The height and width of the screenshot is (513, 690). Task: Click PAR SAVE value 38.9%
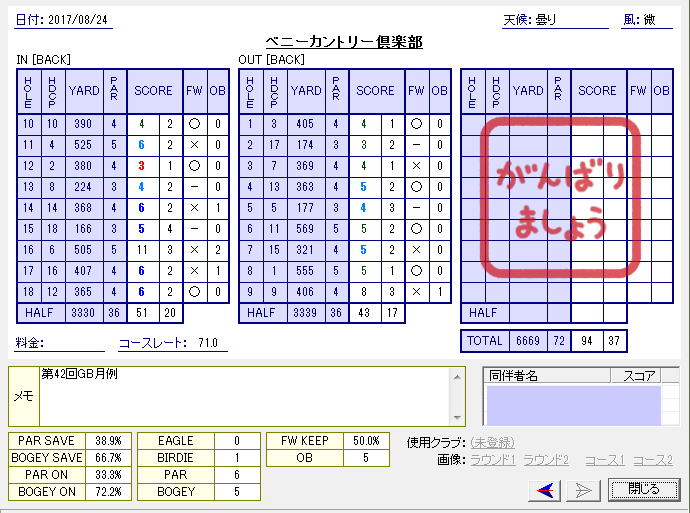108,441
